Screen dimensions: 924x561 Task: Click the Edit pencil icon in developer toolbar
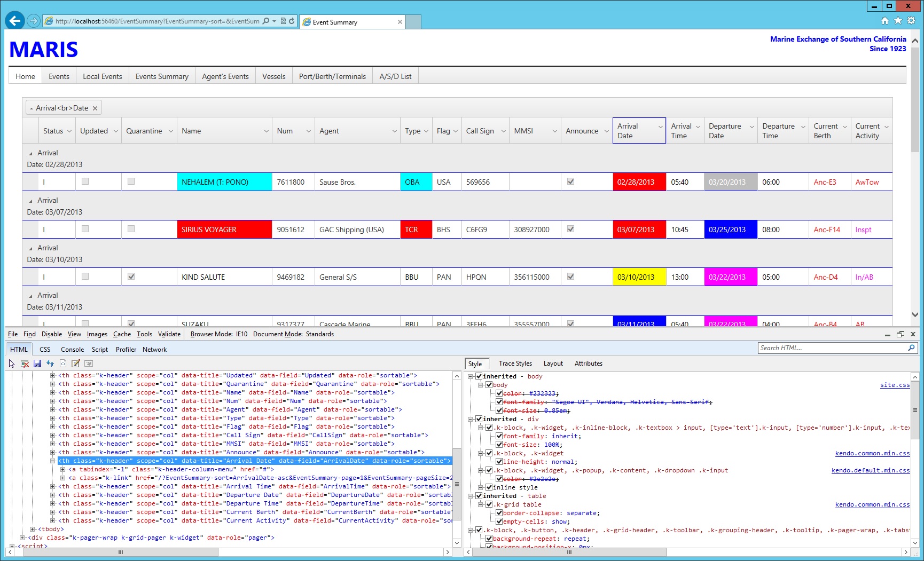click(76, 364)
